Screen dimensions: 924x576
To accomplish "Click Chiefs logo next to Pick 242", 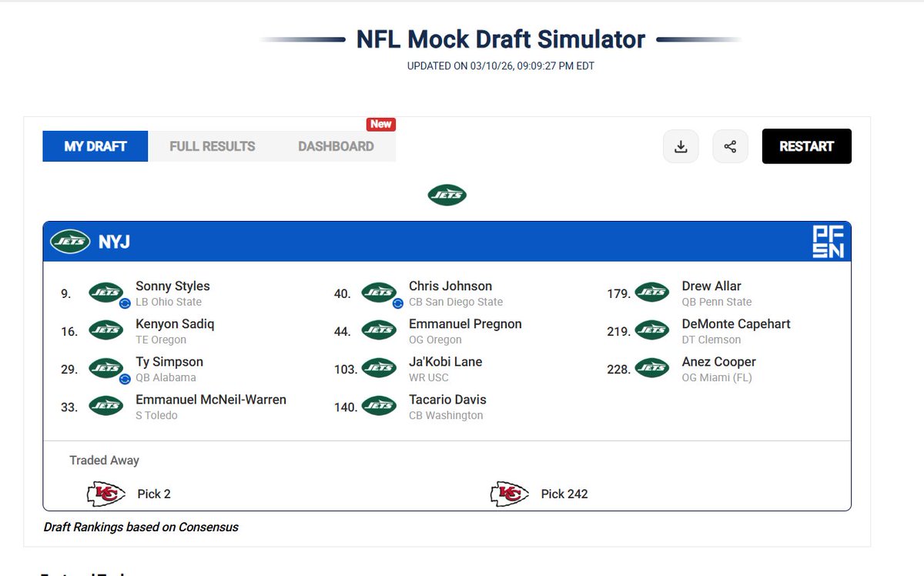I will pos(510,494).
